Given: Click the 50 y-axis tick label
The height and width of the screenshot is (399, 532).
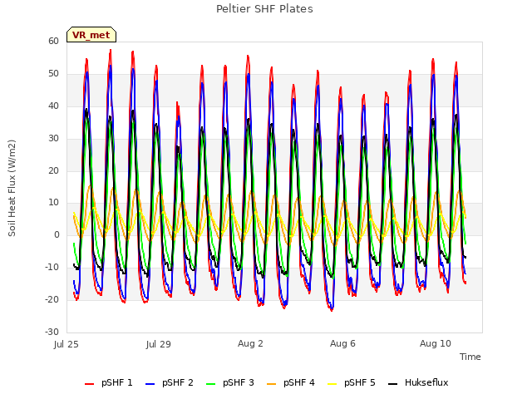Looking at the screenshot, I should click(53, 74).
